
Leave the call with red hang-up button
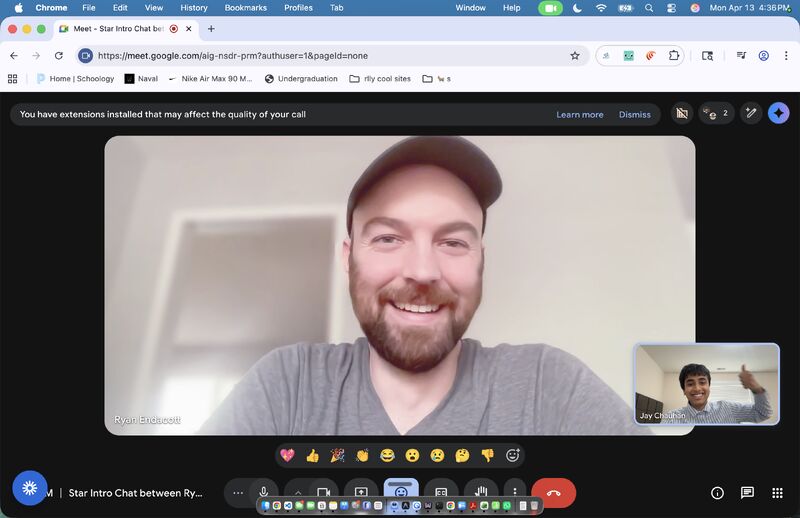(x=554, y=492)
